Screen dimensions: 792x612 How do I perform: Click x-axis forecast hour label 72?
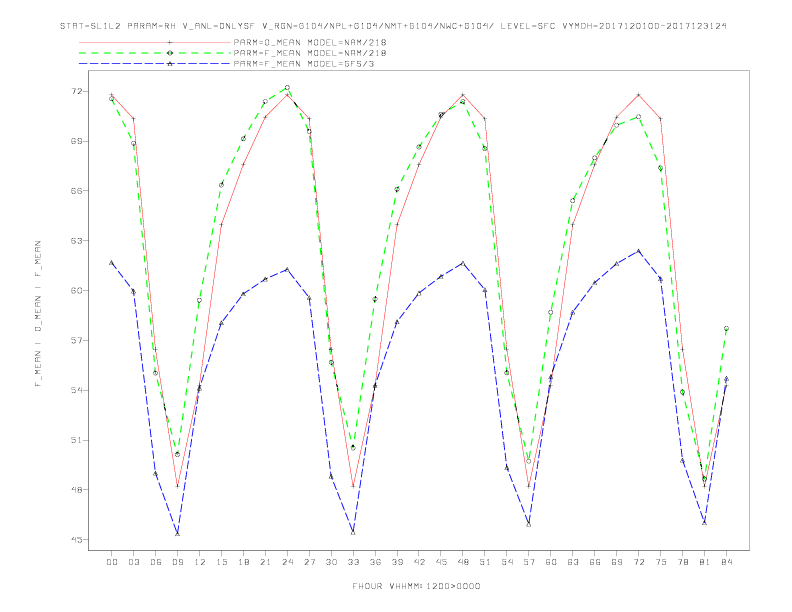(639, 562)
